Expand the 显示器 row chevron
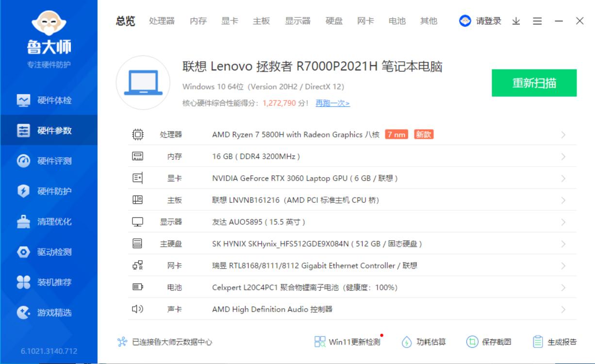 tap(563, 222)
